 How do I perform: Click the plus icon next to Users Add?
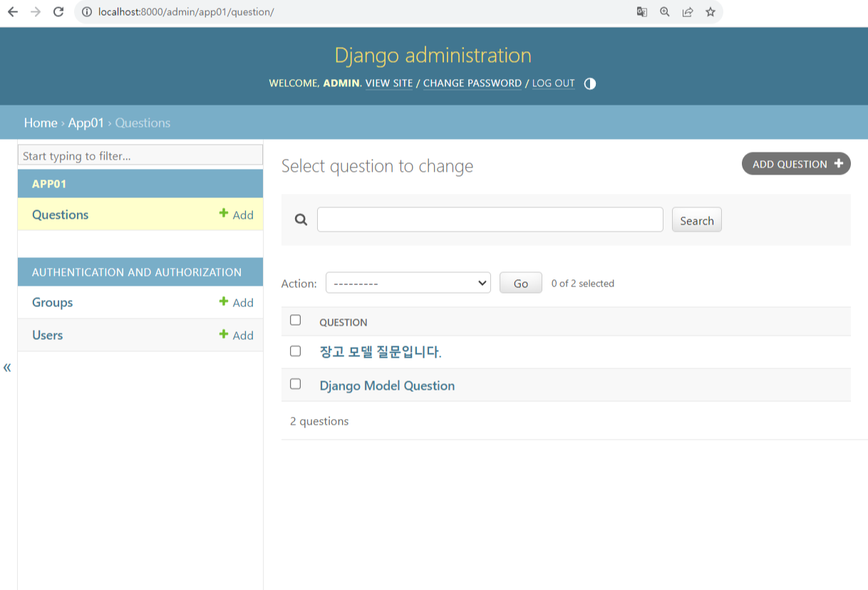(224, 334)
